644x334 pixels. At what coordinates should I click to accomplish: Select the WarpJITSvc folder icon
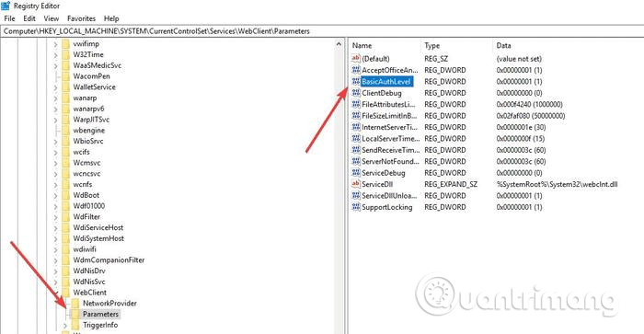[65, 120]
